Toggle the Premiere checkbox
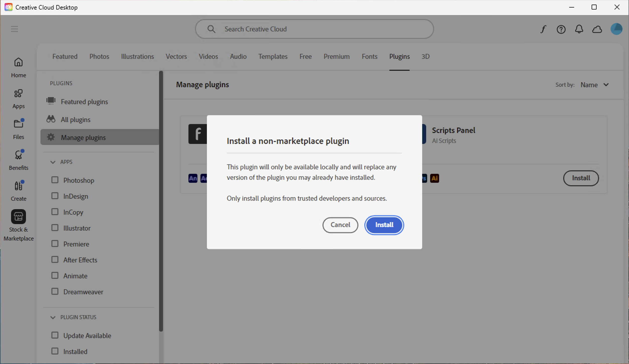Image resolution: width=629 pixels, height=364 pixels. (x=55, y=243)
